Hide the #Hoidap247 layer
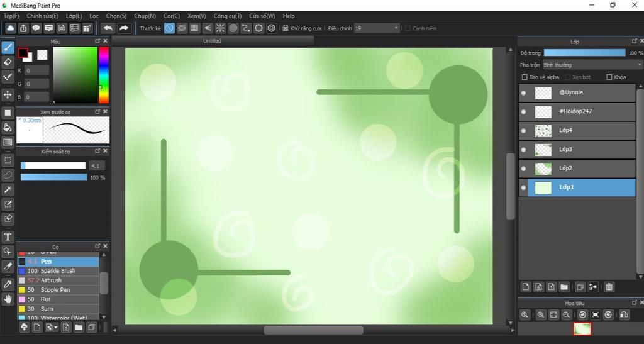644x344 pixels. 523,112
